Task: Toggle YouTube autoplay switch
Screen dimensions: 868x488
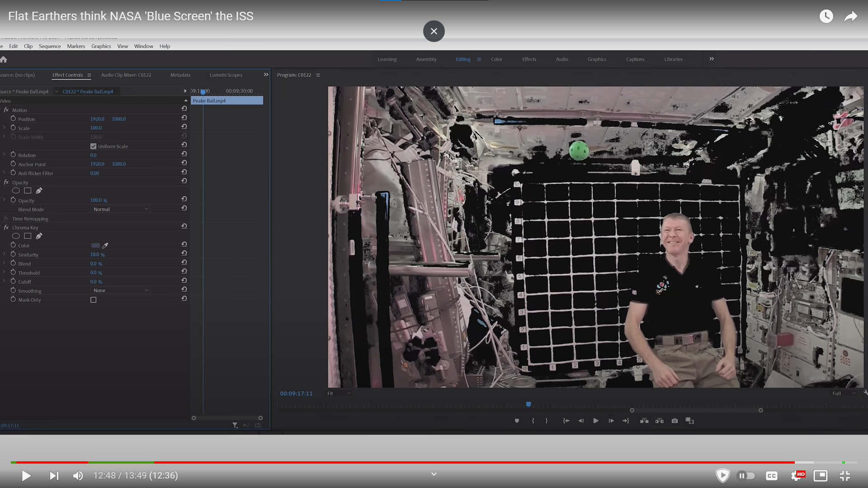Action: (x=746, y=475)
